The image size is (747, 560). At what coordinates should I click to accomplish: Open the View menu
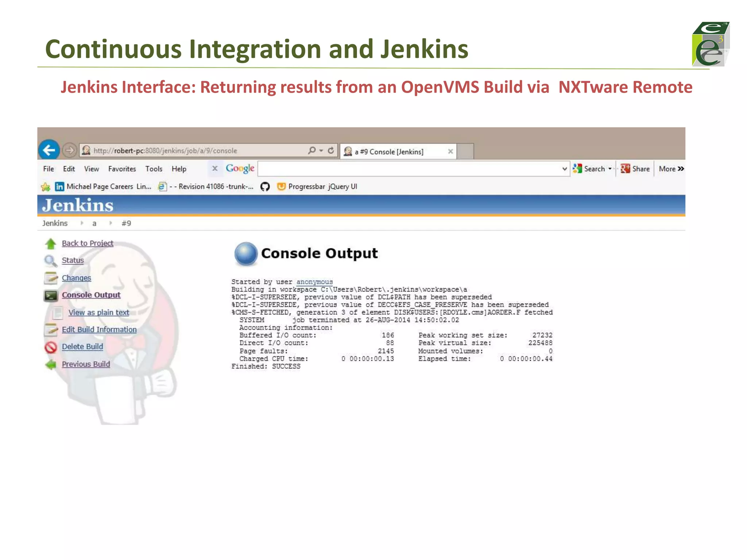tap(92, 169)
